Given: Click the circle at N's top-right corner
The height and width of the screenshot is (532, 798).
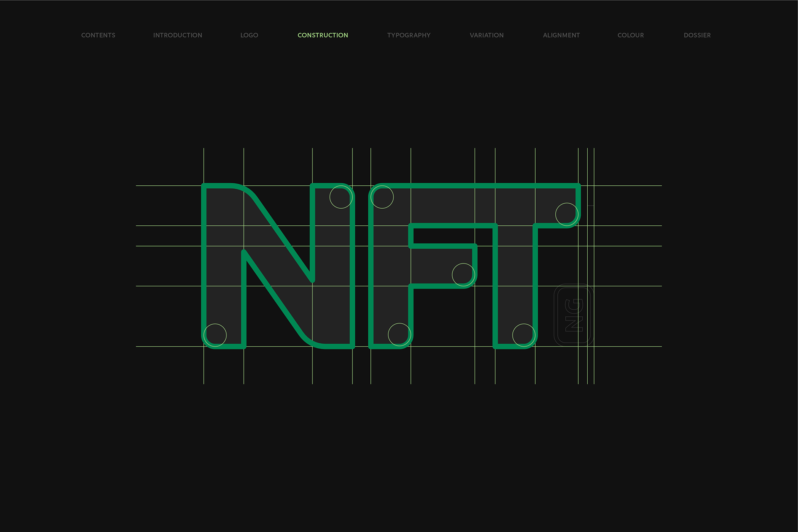Looking at the screenshot, I should click(x=341, y=197).
